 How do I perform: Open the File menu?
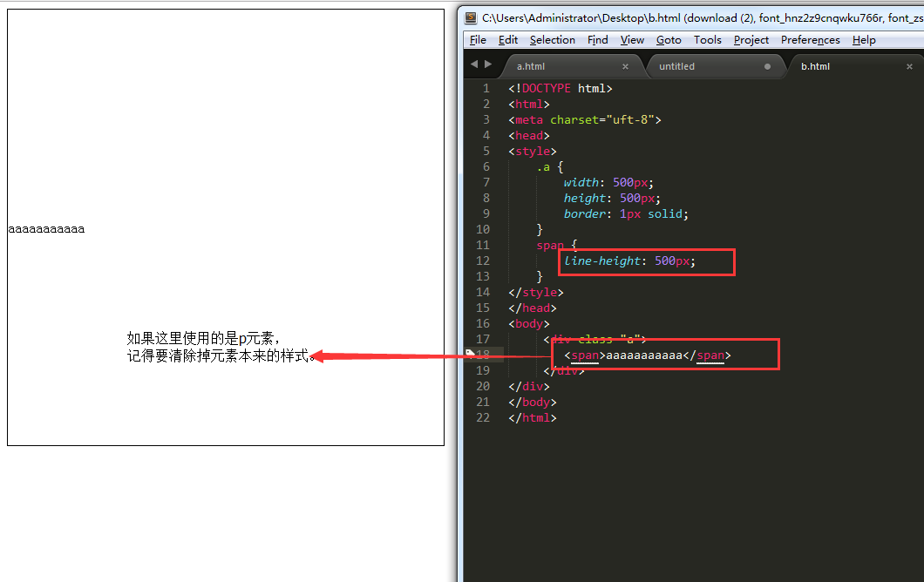[478, 40]
